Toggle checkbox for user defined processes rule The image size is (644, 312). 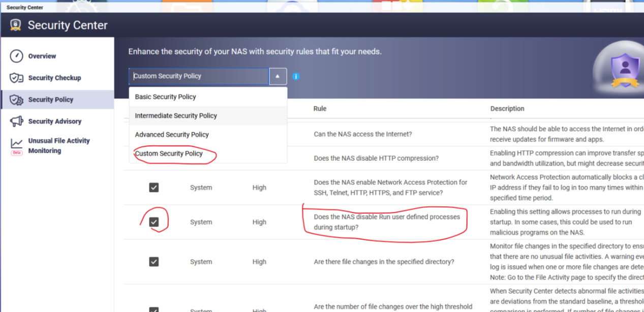[x=154, y=222]
